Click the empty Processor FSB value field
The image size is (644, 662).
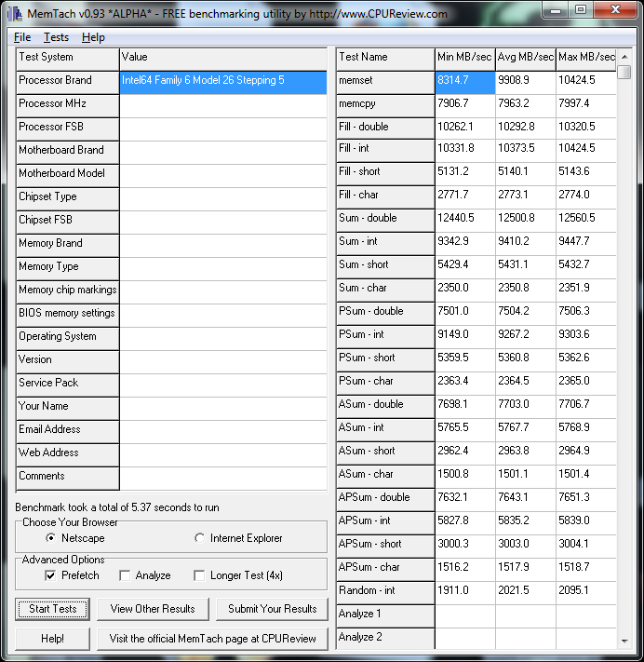click(x=223, y=128)
